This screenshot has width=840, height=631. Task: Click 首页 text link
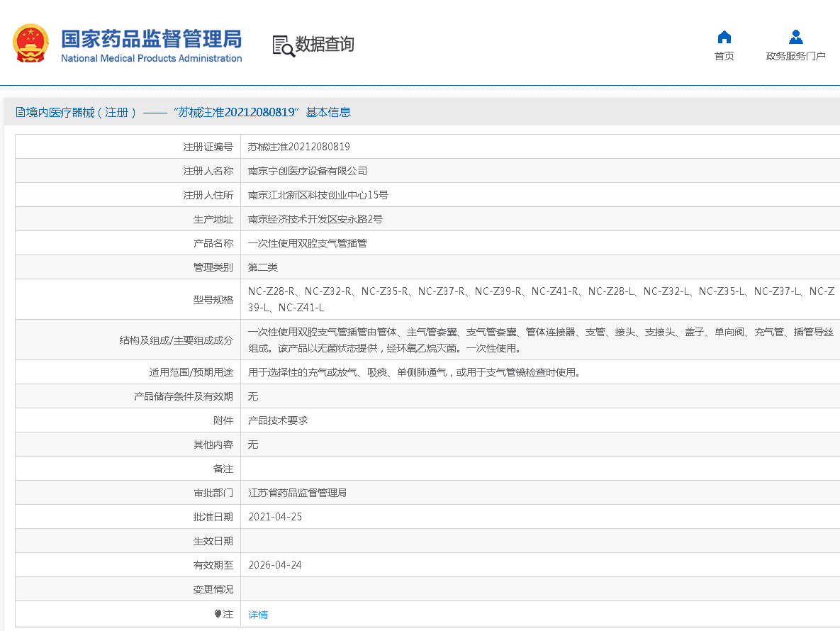click(724, 56)
